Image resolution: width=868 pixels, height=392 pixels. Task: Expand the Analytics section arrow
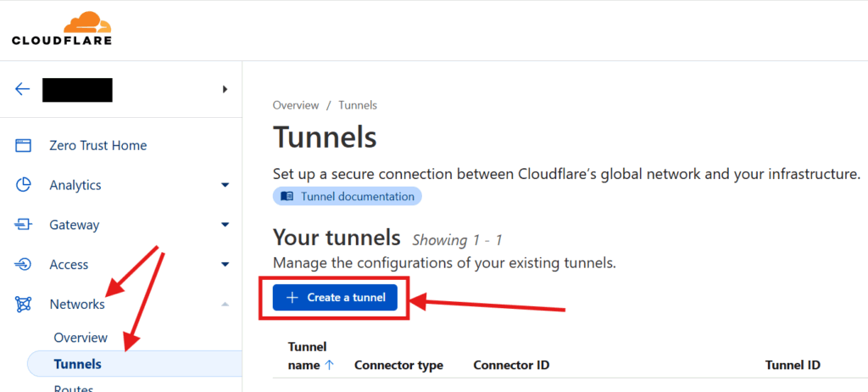point(225,185)
